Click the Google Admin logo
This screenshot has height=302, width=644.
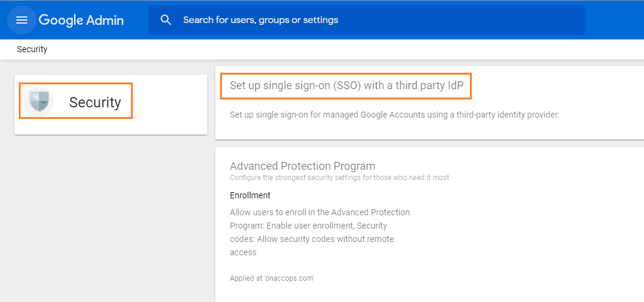click(x=81, y=20)
